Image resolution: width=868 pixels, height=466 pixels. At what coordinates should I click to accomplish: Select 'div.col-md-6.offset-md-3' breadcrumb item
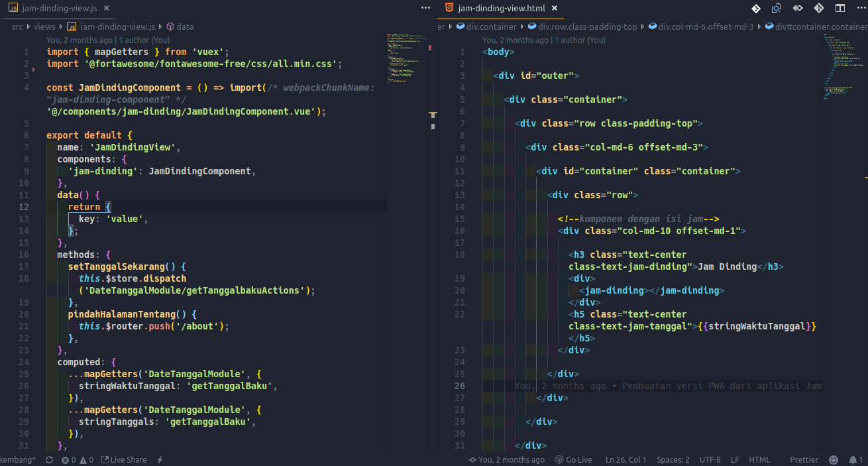[x=706, y=27]
